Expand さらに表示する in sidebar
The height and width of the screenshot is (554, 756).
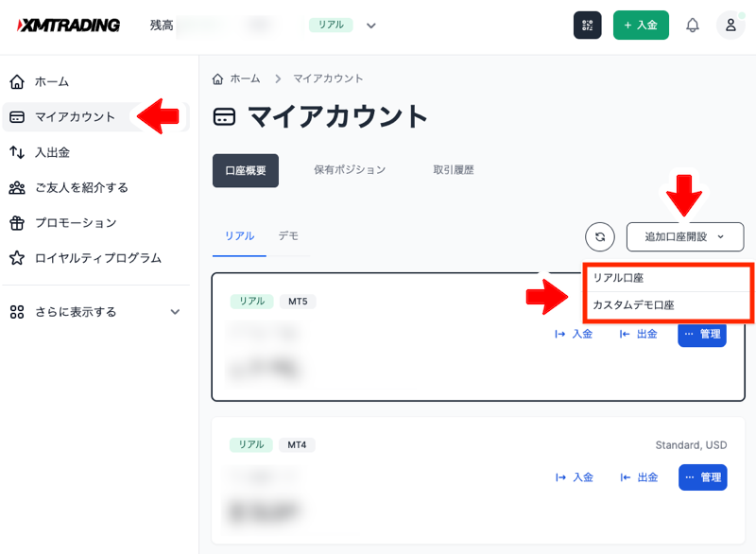(x=96, y=312)
